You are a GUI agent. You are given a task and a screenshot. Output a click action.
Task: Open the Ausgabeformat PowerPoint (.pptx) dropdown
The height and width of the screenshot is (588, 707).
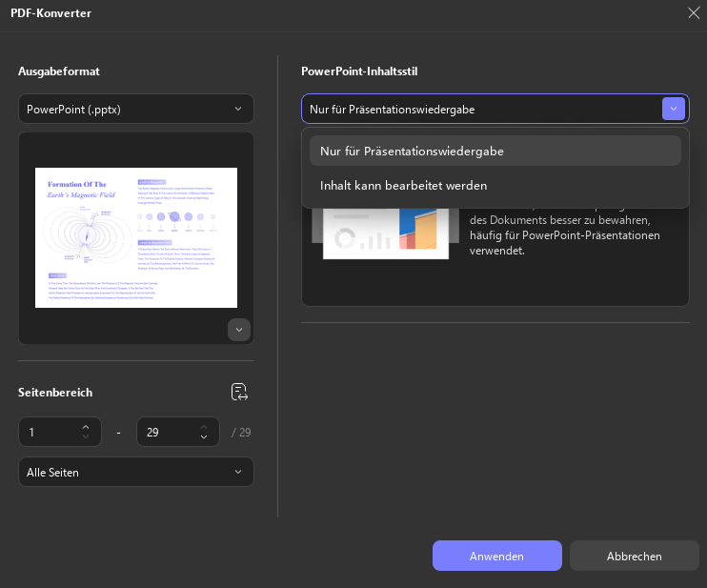click(135, 109)
